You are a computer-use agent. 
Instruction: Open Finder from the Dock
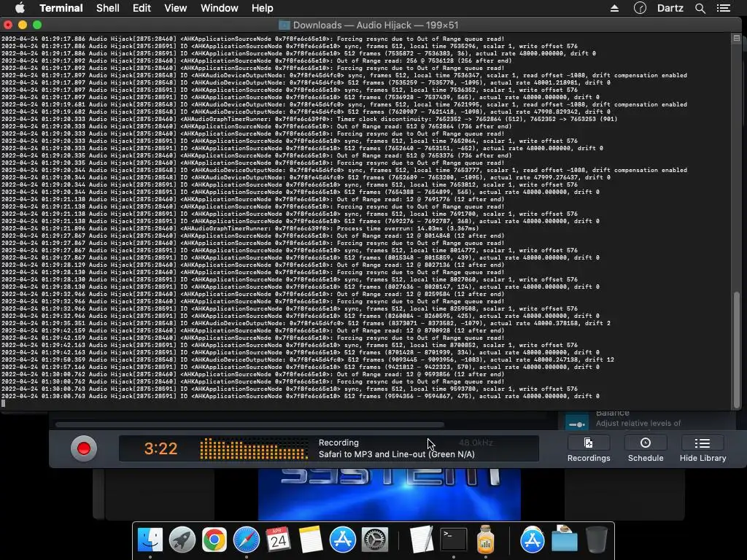point(150,540)
